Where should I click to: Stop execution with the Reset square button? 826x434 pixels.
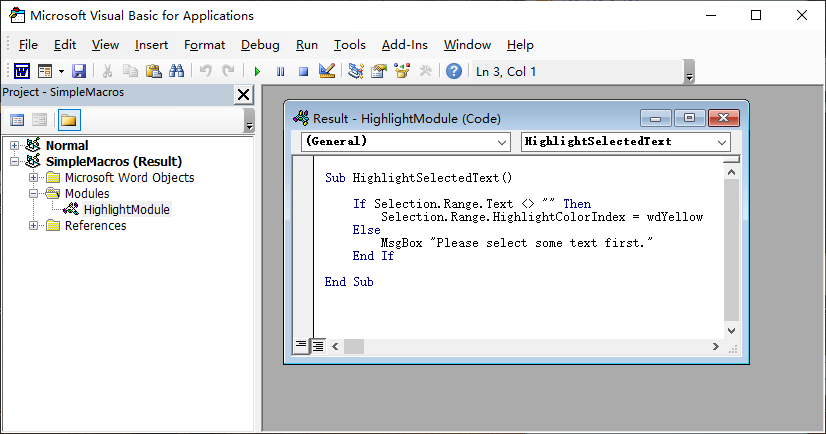click(303, 72)
